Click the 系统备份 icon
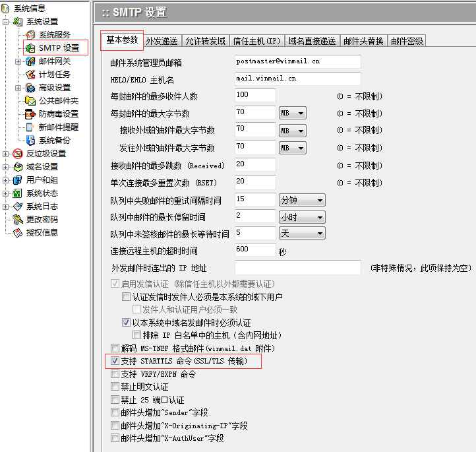Viewport: 476px width, 452px height. pyautogui.click(x=30, y=141)
